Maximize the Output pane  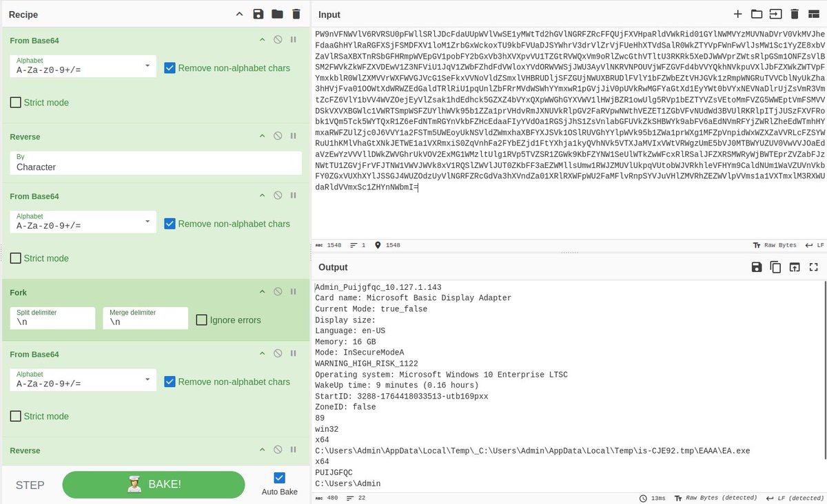click(x=813, y=267)
